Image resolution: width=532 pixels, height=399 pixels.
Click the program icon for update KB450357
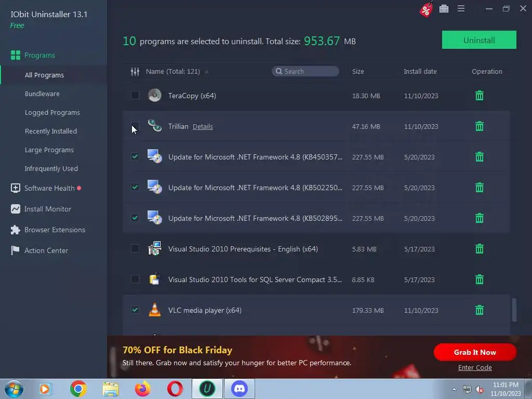155,156
